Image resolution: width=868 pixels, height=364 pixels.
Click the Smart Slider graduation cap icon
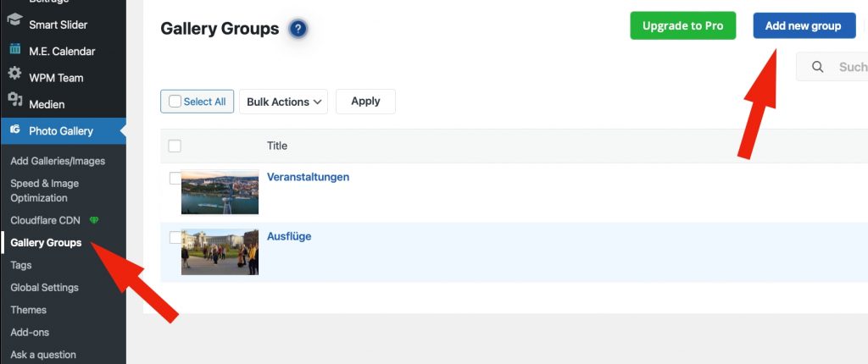[x=14, y=23]
